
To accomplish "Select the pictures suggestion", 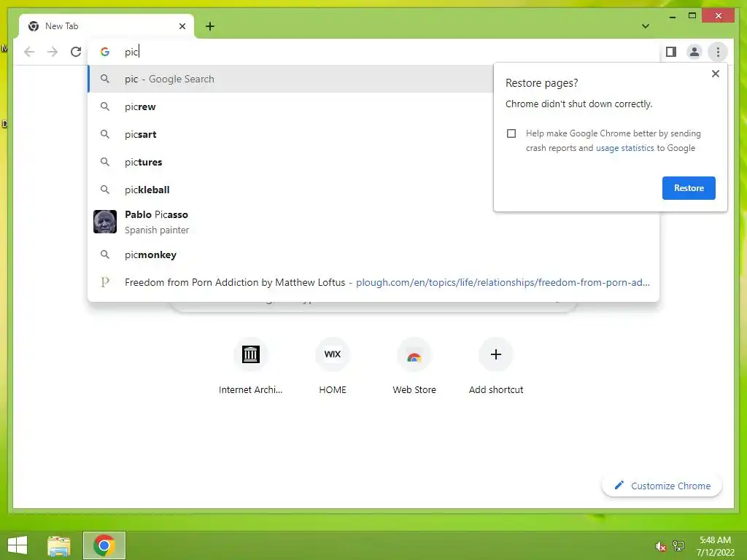I will tap(290, 162).
